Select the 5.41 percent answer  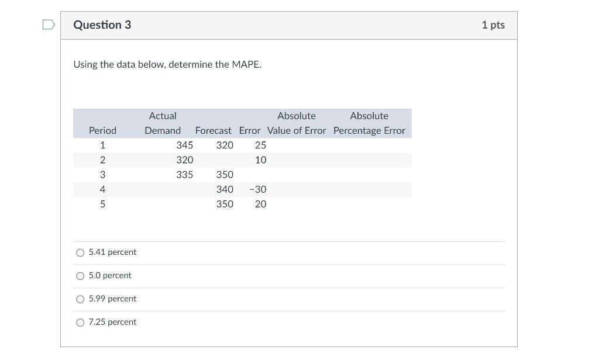[x=80, y=252]
